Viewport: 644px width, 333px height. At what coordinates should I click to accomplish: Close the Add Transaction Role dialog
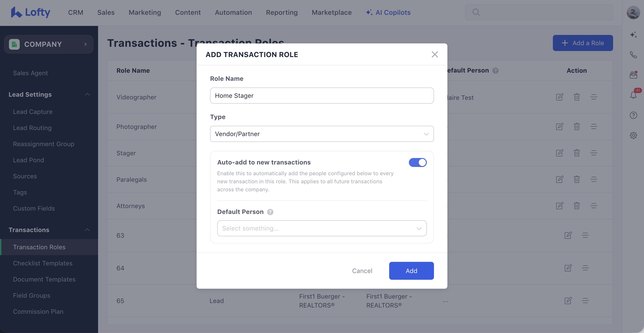[x=434, y=54]
